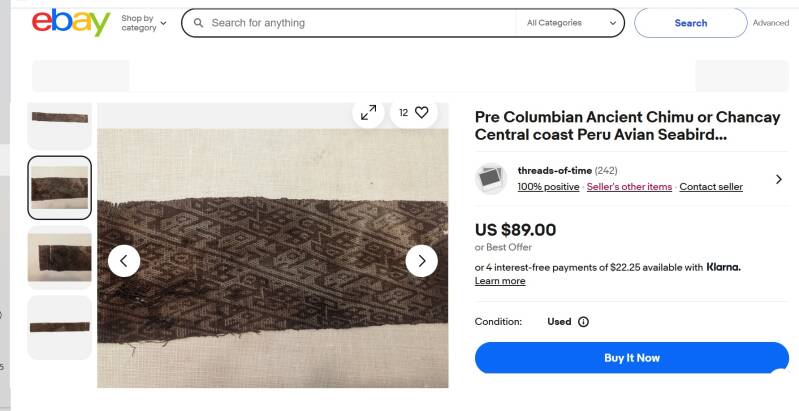Add item to watchlist heart icon
799x411 pixels.
coord(421,112)
